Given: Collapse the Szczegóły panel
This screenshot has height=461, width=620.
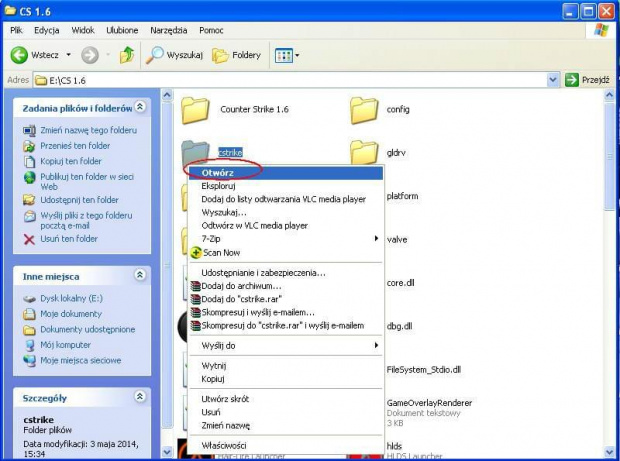Looking at the screenshot, I should (140, 397).
